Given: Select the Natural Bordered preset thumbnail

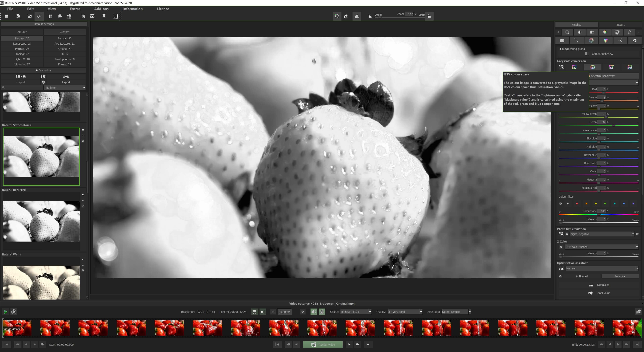Looking at the screenshot, I should [41, 221].
